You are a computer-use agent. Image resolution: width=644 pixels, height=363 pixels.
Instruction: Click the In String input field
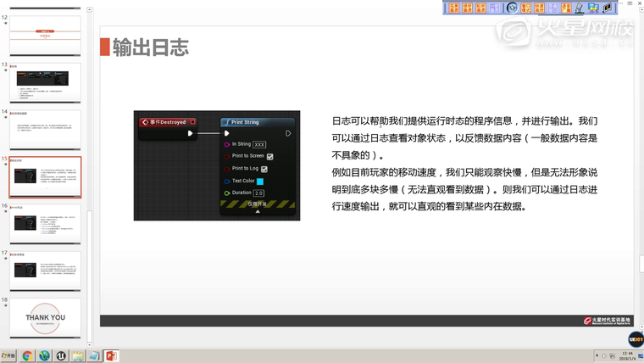pos(259,145)
